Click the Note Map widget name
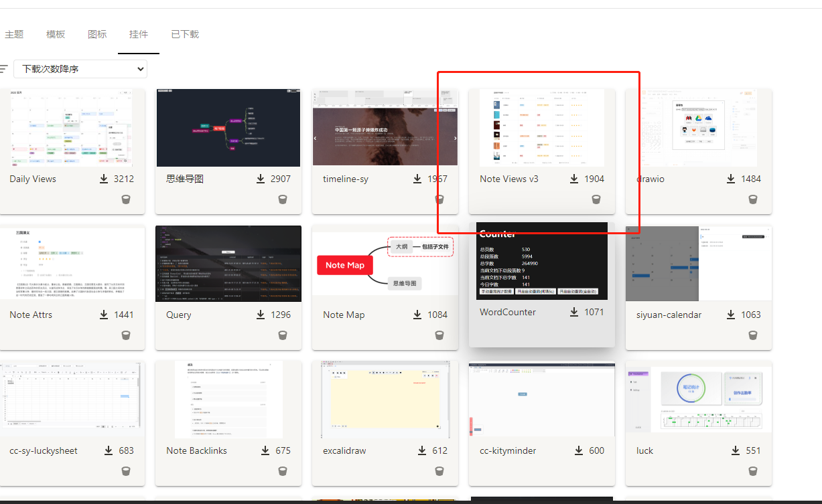Image resolution: width=822 pixels, height=504 pixels. click(344, 315)
